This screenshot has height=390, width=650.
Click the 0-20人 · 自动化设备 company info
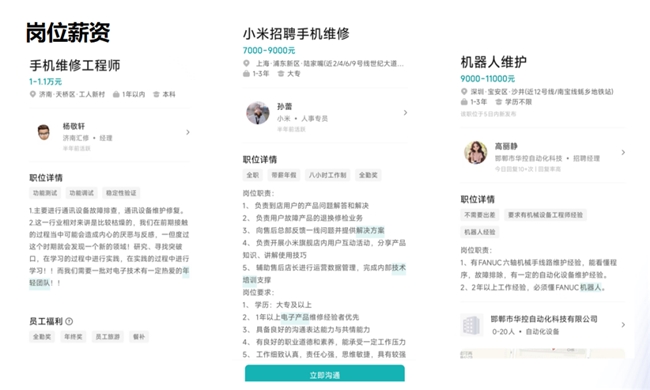pyautogui.click(x=526, y=332)
